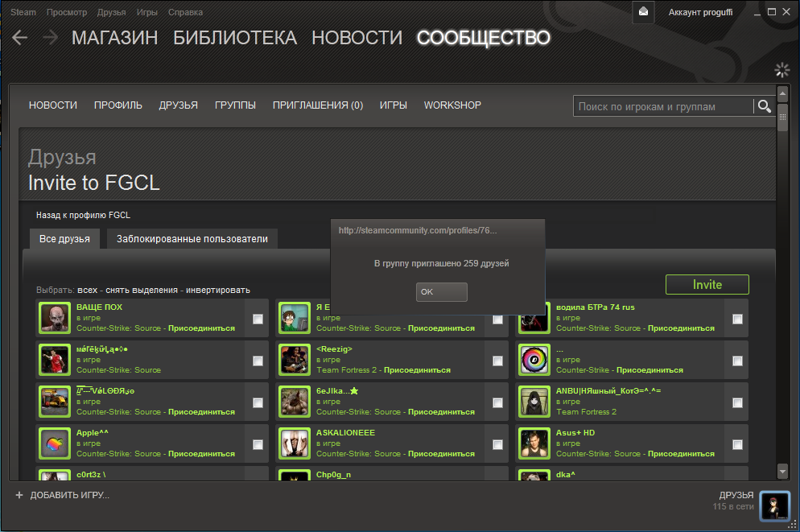Open the ГРУППЫ community tab
The width and height of the screenshot is (800, 532).
[235, 105]
